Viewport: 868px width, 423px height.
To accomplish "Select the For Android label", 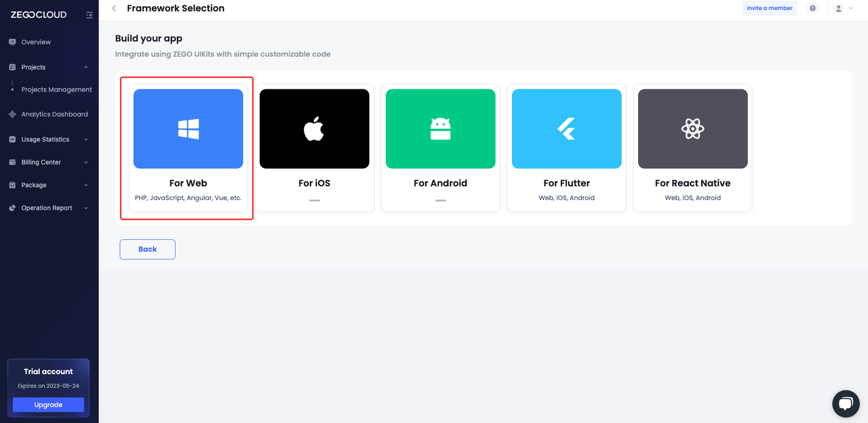I will (440, 183).
